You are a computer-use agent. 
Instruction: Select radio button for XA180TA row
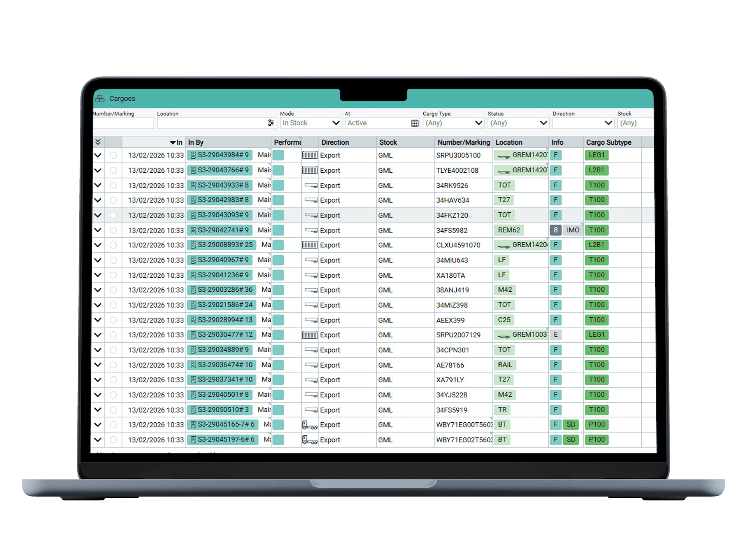pos(113,275)
